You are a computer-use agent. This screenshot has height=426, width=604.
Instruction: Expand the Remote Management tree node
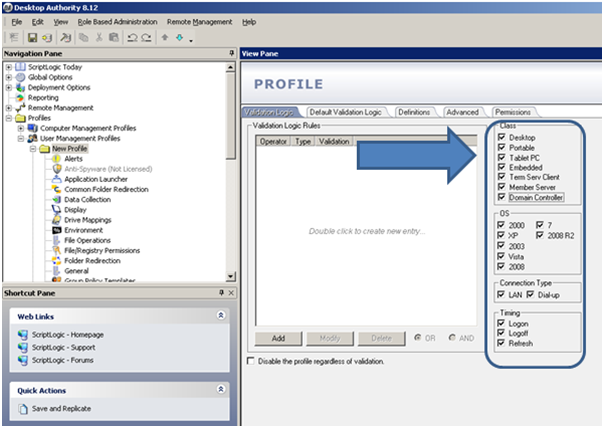click(x=9, y=108)
